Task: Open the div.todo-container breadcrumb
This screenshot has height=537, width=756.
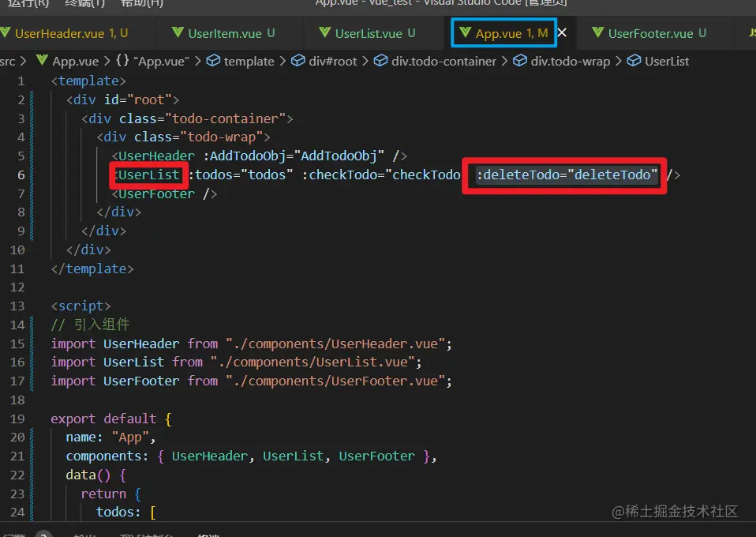Action: (x=443, y=62)
